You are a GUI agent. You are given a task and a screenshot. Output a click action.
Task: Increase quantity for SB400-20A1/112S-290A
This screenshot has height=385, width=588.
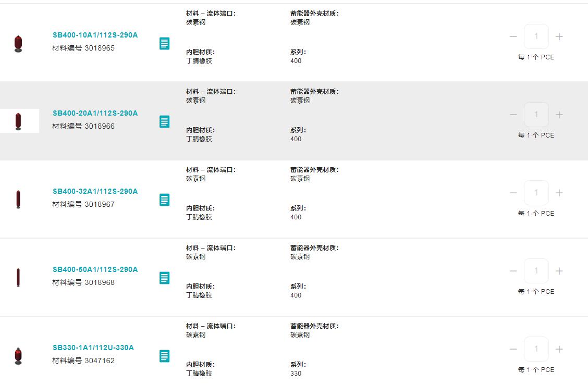pyautogui.click(x=559, y=115)
